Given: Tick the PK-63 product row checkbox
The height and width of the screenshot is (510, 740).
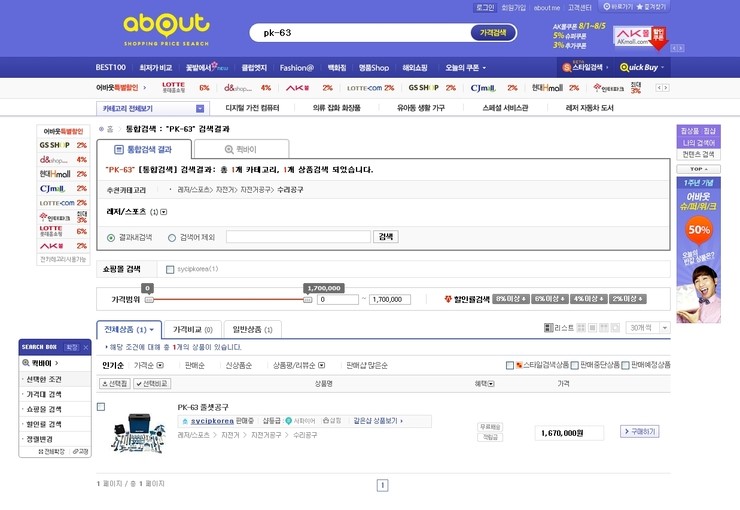Looking at the screenshot, I should (x=101, y=407).
